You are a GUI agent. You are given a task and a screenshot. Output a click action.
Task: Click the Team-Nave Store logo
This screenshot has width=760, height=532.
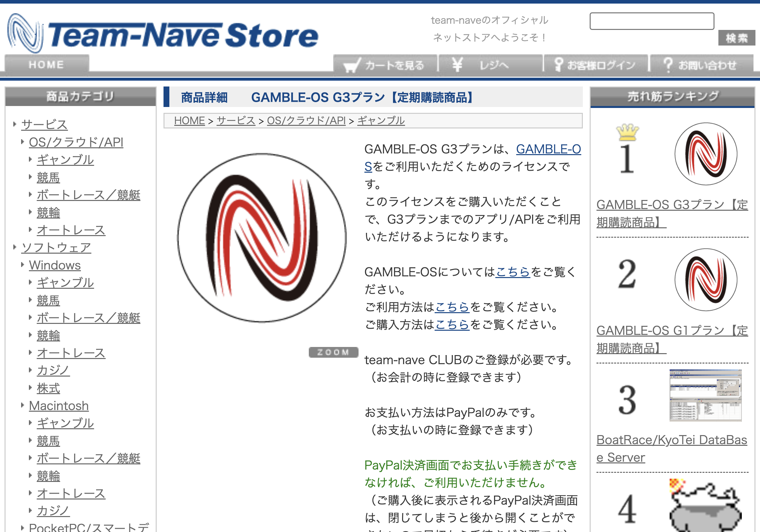(163, 33)
